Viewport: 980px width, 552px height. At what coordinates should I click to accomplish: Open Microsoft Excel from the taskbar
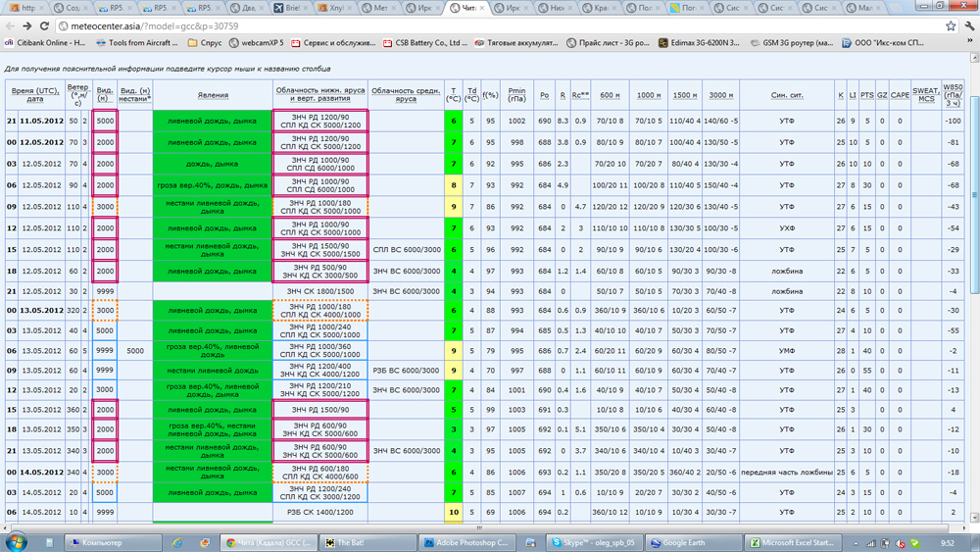[792, 542]
